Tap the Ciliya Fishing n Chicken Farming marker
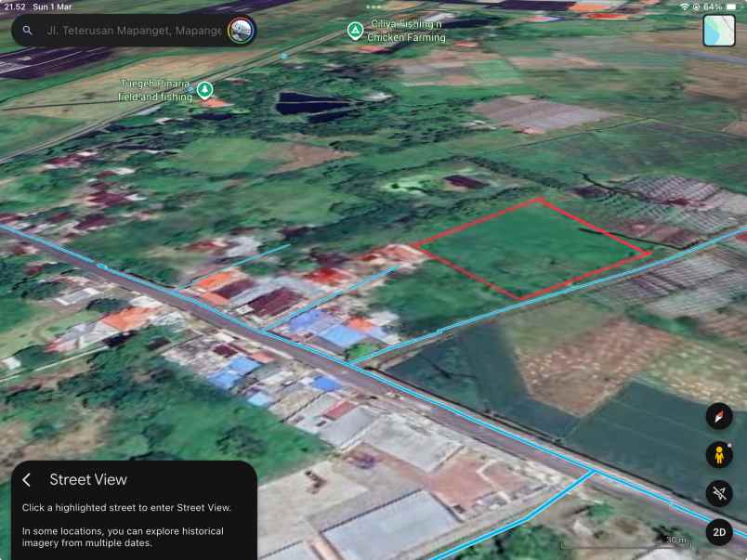747x560 pixels. click(x=355, y=30)
